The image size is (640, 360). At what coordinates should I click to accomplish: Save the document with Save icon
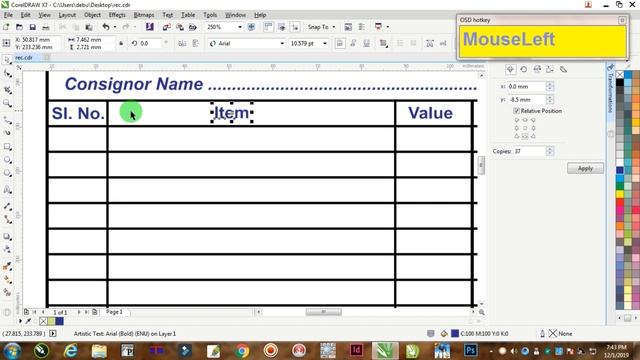(x=32, y=27)
